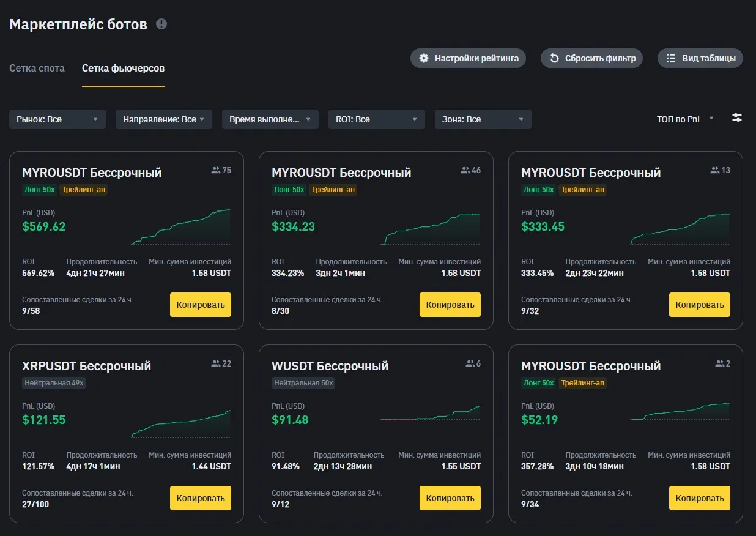
Task: Open the ROI: Все filter dropdown
Action: click(376, 119)
